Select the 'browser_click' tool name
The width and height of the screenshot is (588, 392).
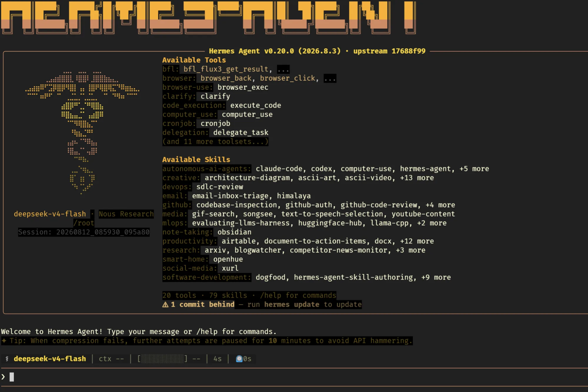(287, 78)
